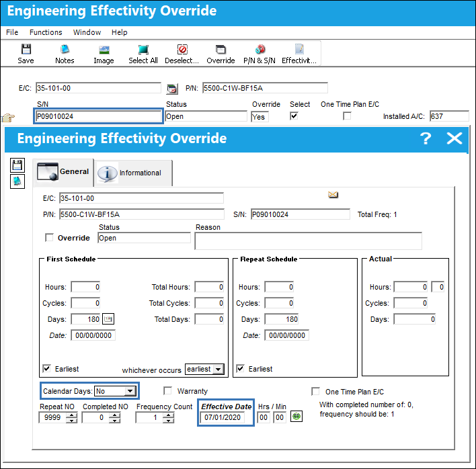Increase the Completed NO spinner
The width and height of the screenshot is (476, 469).
point(114,415)
